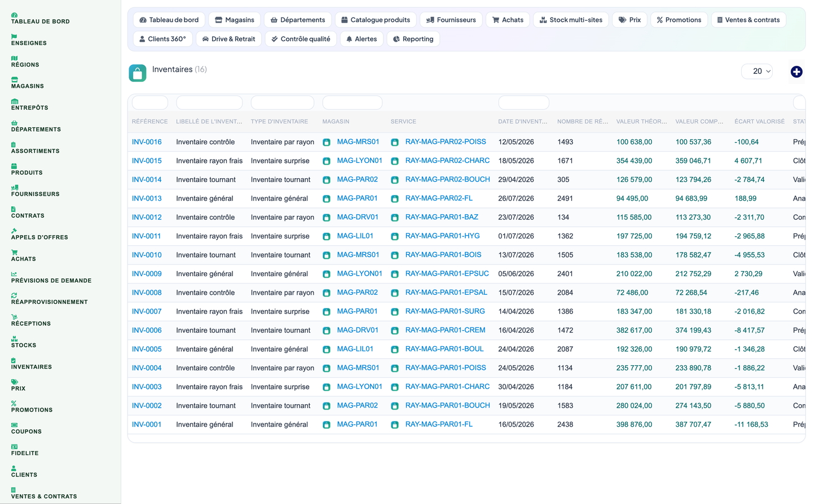Click the blue plus add inventory icon

[x=796, y=72]
